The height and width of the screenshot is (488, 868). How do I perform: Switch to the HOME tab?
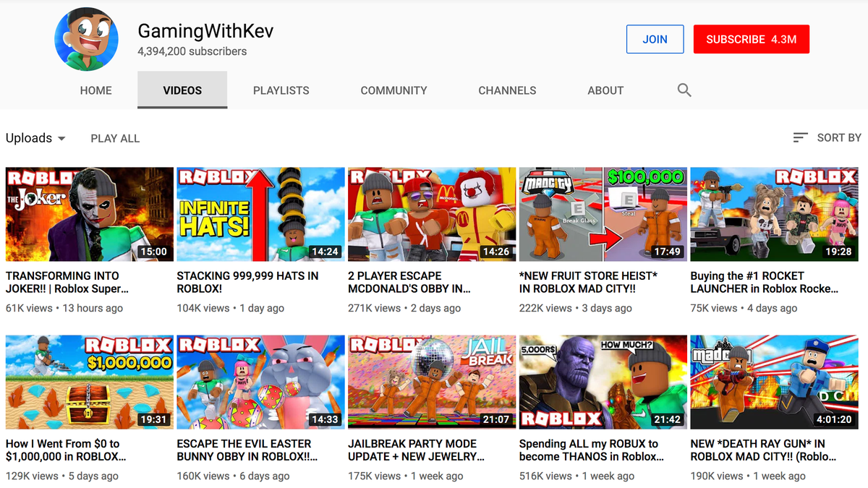(96, 90)
